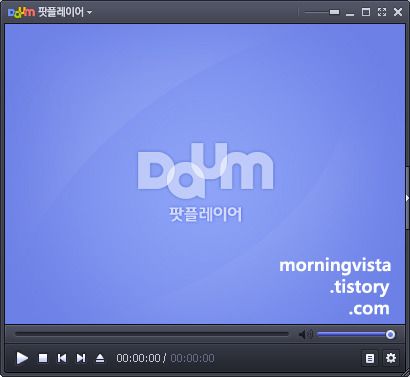Image resolution: width=410 pixels, height=377 pixels.
Task: Click the grayed total duration 00:00:00
Action: [x=192, y=358]
